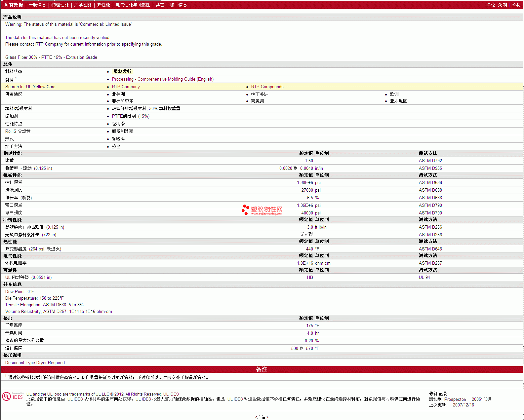The height and width of the screenshot is (420, 524).
Task: Open the 力学性能 tab
Action: coord(83,5)
